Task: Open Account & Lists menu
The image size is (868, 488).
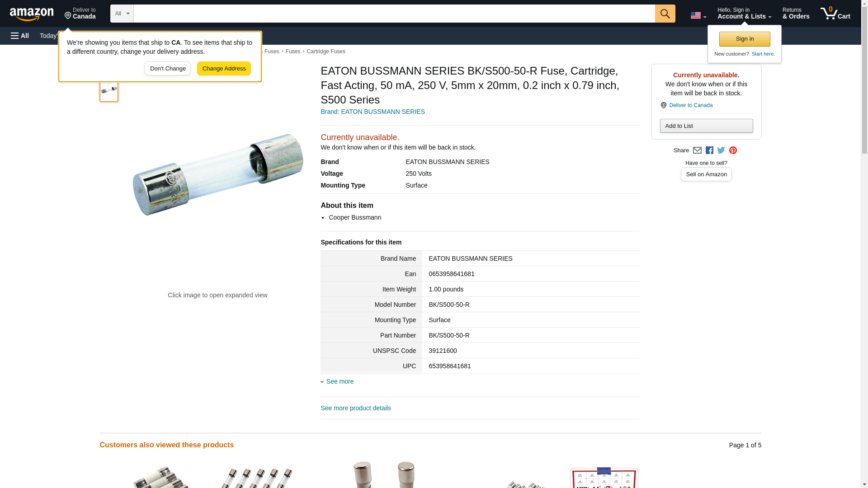Action: [744, 14]
